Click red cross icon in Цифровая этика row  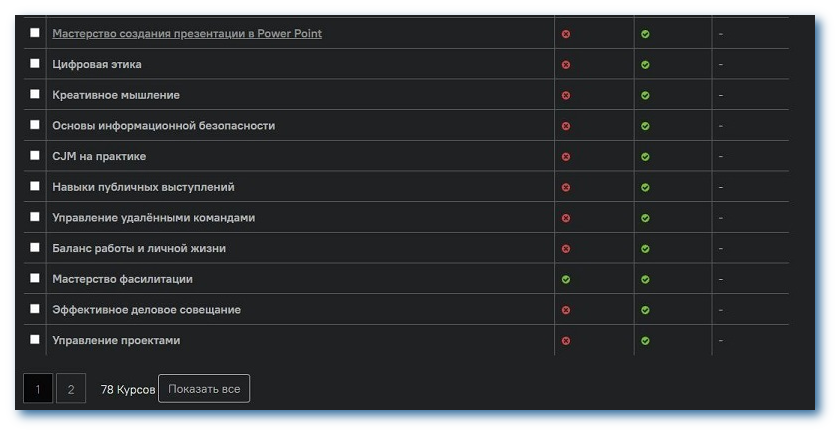click(566, 65)
